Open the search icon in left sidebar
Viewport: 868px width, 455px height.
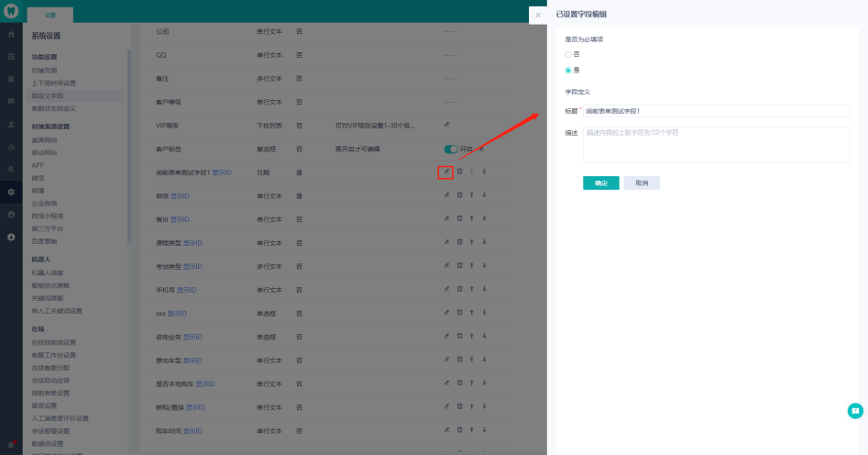tap(11, 170)
